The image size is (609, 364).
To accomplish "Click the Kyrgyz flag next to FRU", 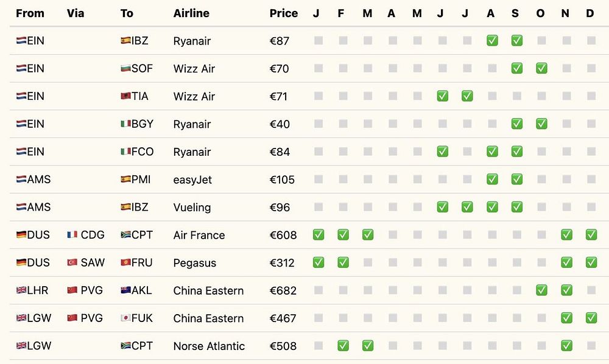I will pos(126,263).
